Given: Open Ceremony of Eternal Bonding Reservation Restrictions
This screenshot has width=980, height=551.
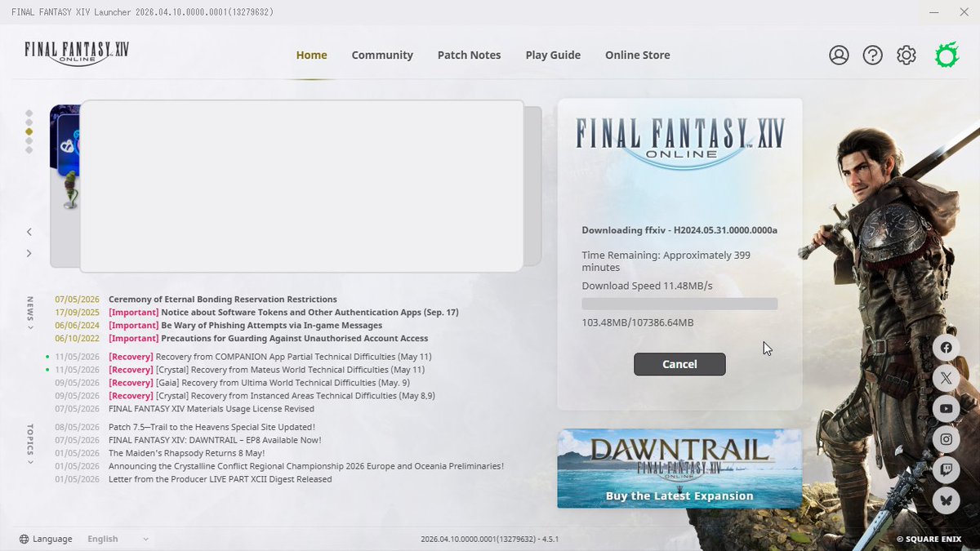Looking at the screenshot, I should pos(222,299).
